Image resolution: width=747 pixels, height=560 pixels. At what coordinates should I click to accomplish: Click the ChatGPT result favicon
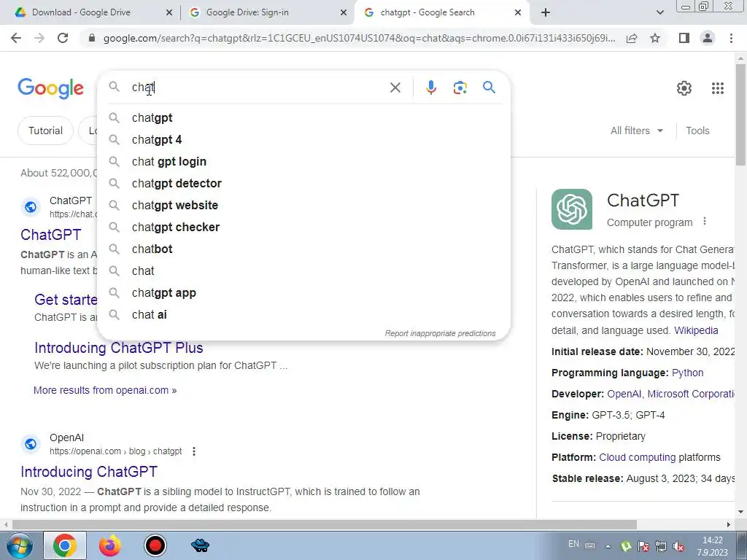[31, 207]
